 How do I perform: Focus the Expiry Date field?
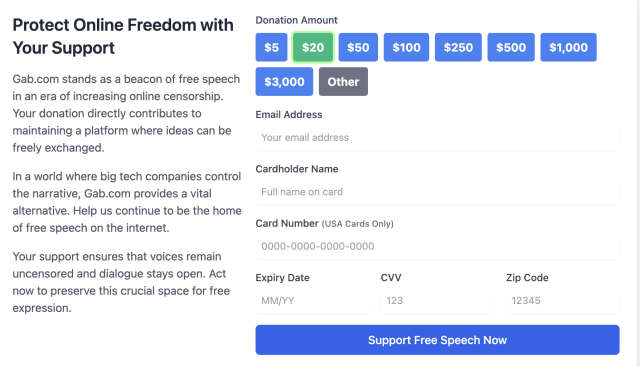[312, 301]
